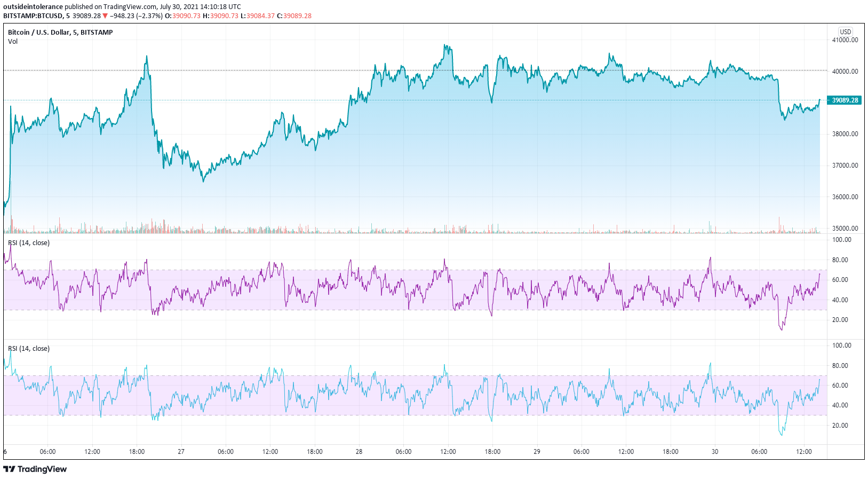Screen dimensions: 868x479
Task: Click the date label 30 on time axis
Action: point(715,452)
